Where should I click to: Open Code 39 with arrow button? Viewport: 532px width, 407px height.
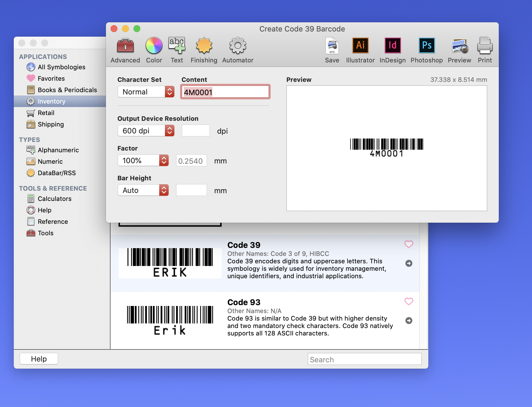click(x=409, y=263)
